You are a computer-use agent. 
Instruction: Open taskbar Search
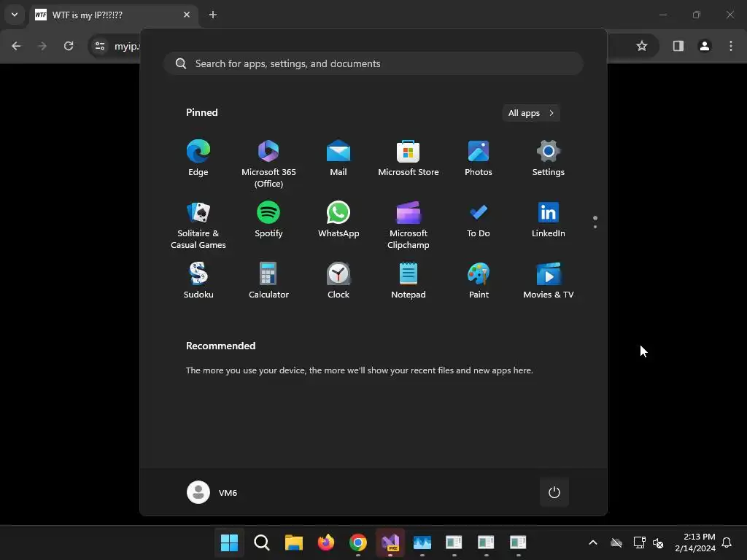tap(262, 542)
